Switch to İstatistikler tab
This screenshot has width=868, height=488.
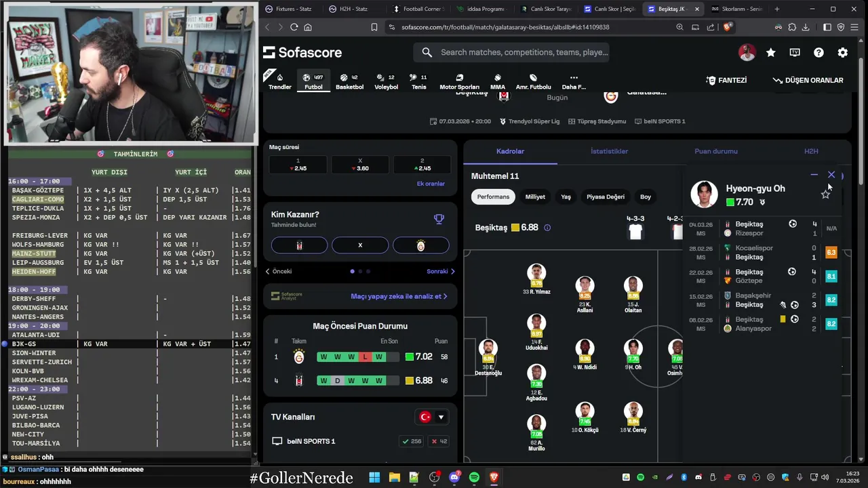click(x=609, y=151)
